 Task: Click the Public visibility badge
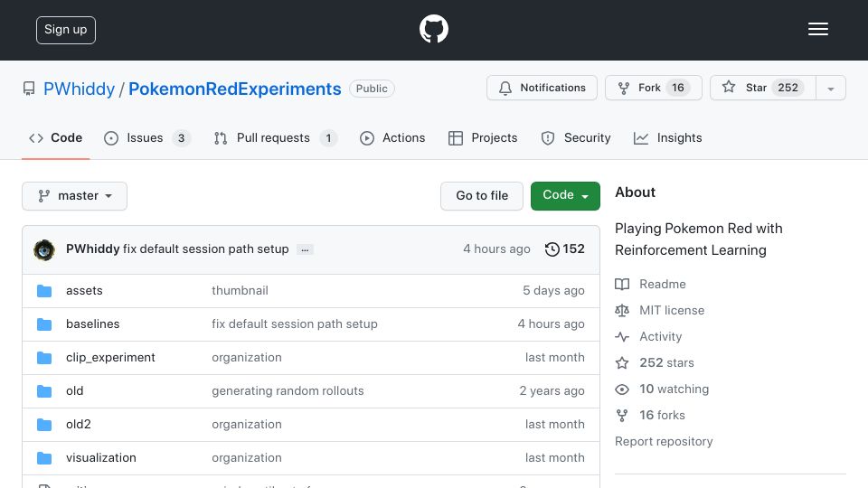click(372, 89)
